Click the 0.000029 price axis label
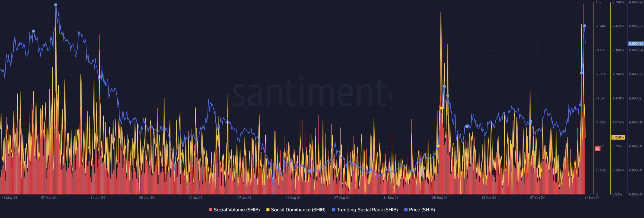 pos(636,2)
